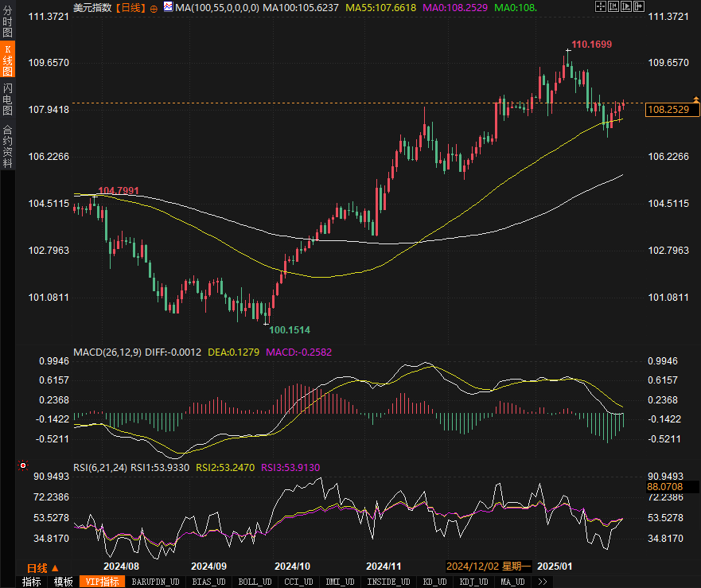The image size is (701, 588).
Task: Click the orange price alert bell icon
Action: (695, 99)
